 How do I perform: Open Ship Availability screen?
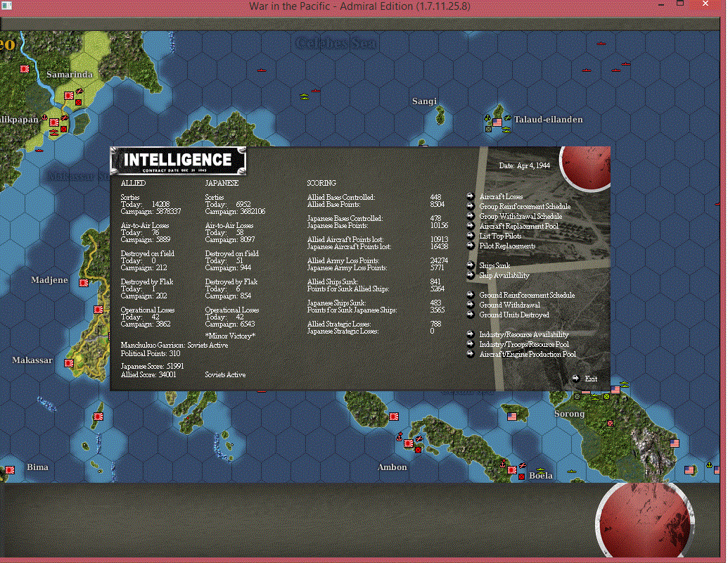coord(504,275)
